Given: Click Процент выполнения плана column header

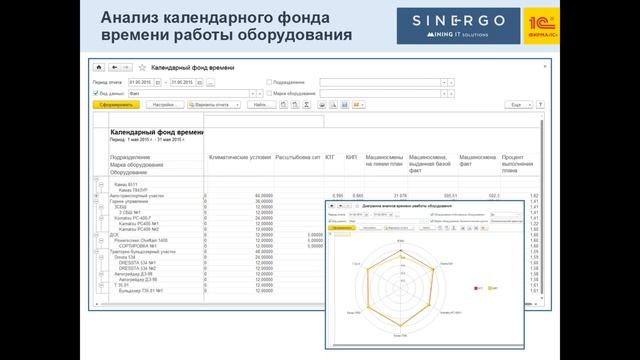Looking at the screenshot, I should (x=517, y=164).
